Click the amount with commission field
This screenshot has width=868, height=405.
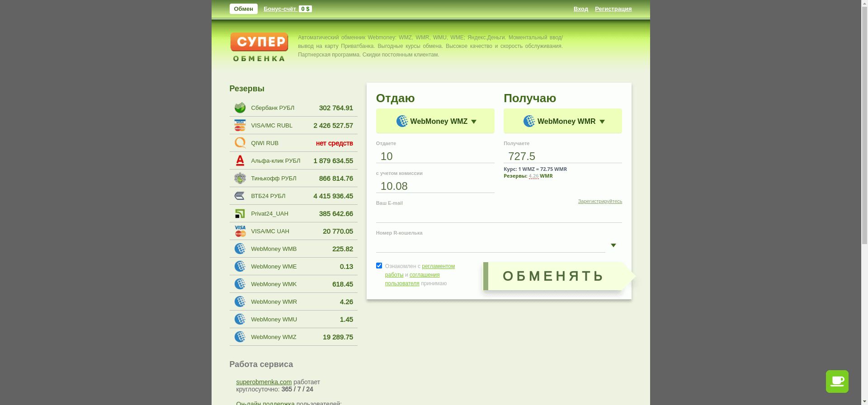pyautogui.click(x=435, y=186)
